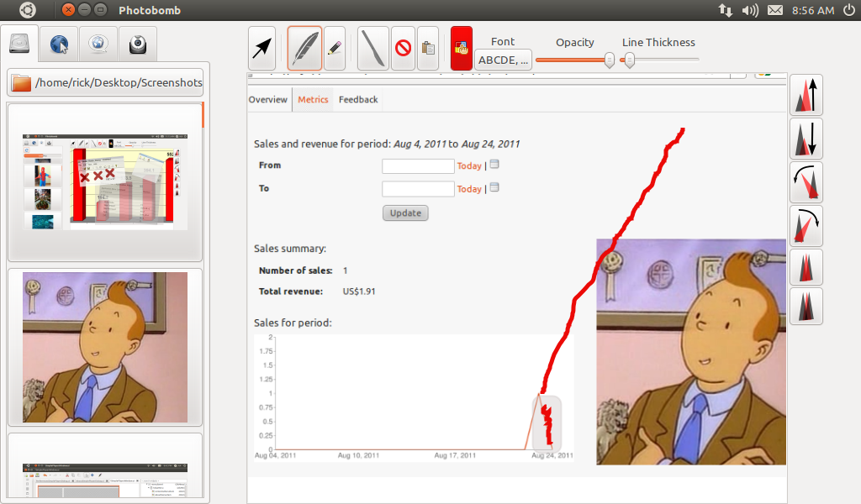The image size is (861, 504).
Task: Select the Tintin cartoon thumbnail
Action: (105, 347)
